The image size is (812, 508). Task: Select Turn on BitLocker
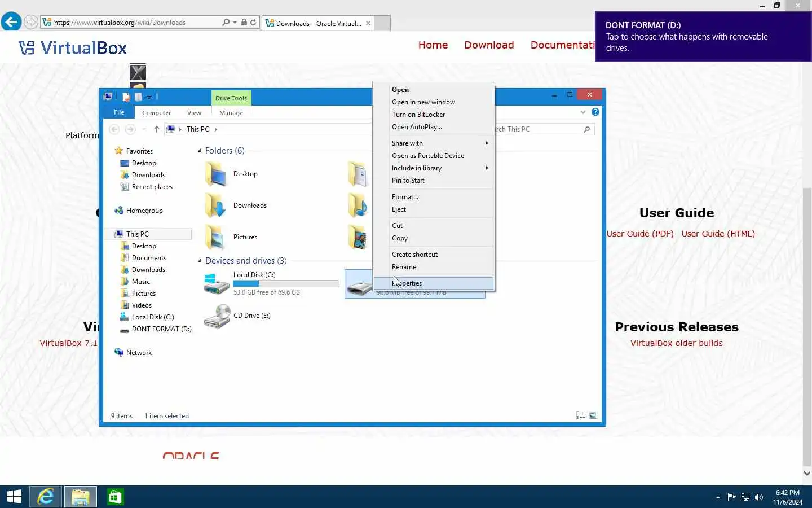[434, 115]
